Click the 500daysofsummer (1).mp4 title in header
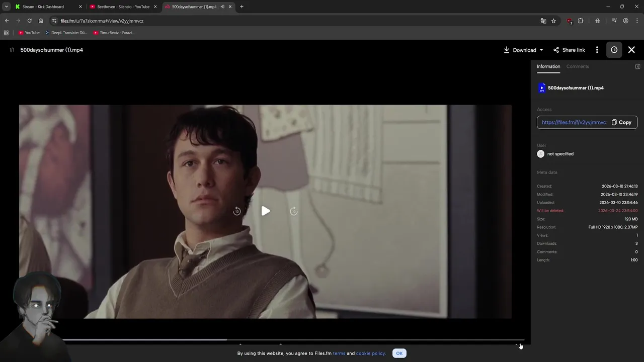Viewport: 644px width, 362px height. coord(52,50)
